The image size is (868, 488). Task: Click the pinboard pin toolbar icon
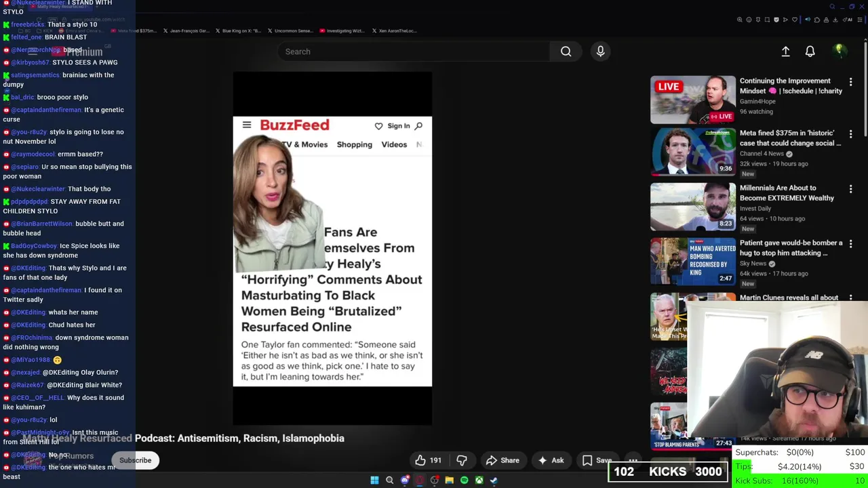point(758,20)
